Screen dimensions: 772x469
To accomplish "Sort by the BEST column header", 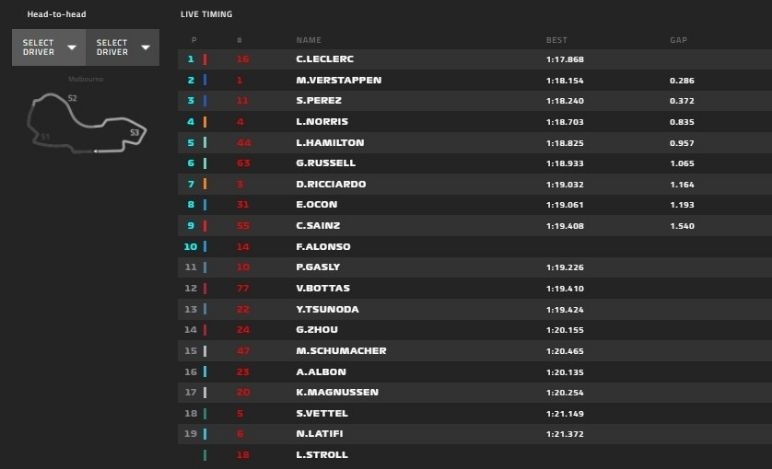I will [556, 40].
